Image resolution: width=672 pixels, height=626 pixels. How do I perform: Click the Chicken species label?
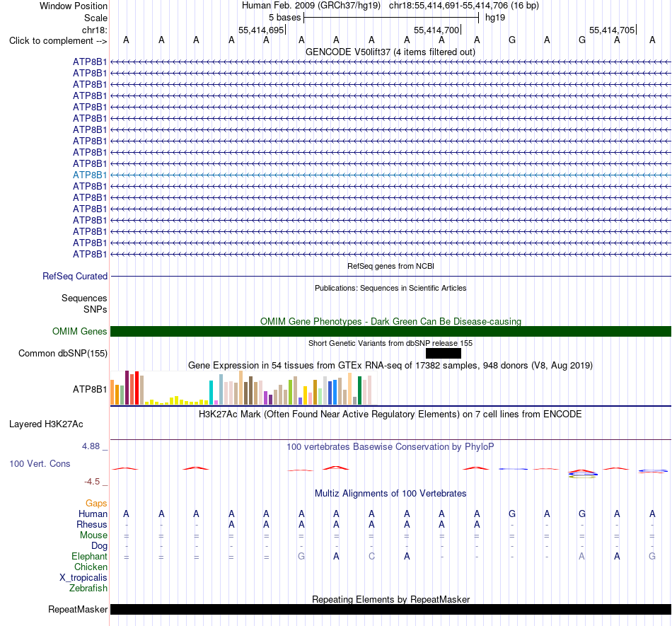(91, 567)
